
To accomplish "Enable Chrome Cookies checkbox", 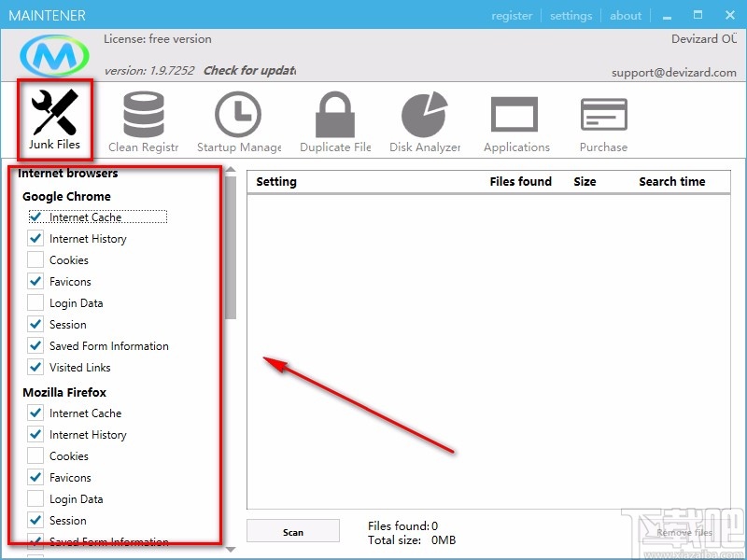I will click(x=35, y=260).
